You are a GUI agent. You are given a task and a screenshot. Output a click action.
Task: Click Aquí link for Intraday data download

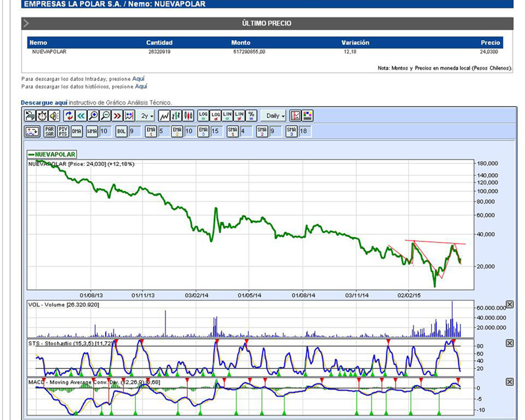point(138,79)
